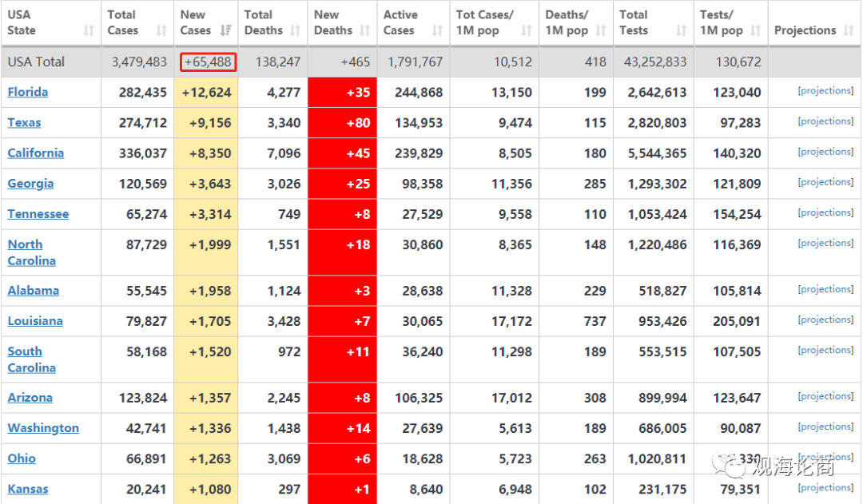View projections for Florida
Viewport: 863px width, 504px height.
pyautogui.click(x=825, y=91)
